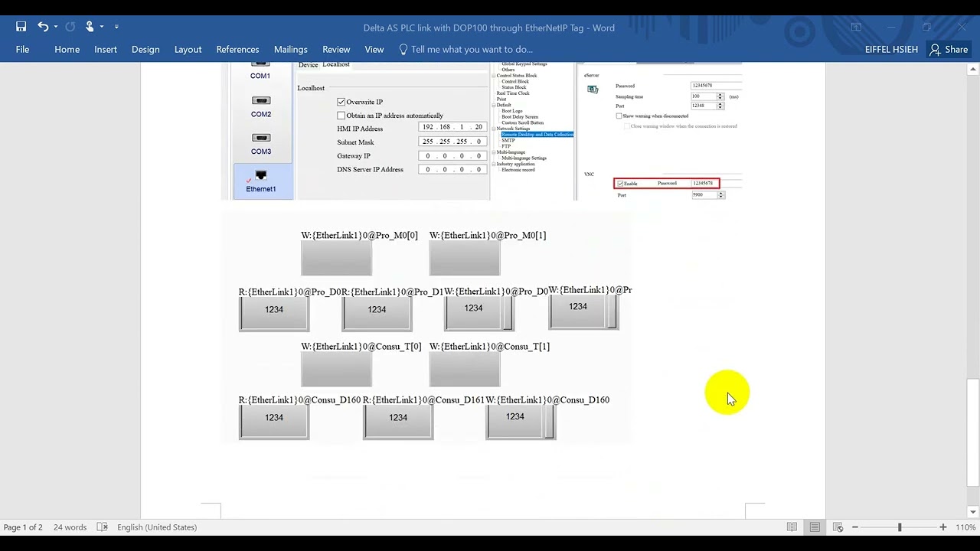Select the Layout ribbon tab
This screenshot has width=980, height=551.
point(188,49)
